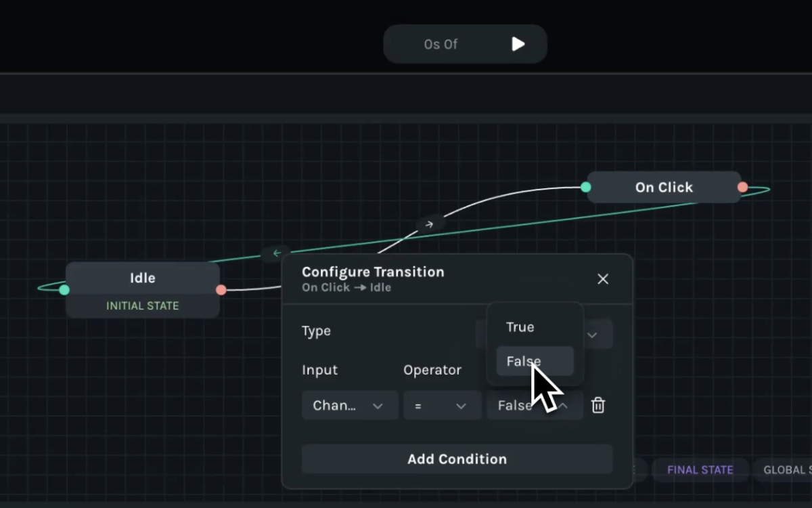Viewport: 812px width, 508px height.
Task: Open the Input dropdown showing Chan...
Action: [x=349, y=406]
